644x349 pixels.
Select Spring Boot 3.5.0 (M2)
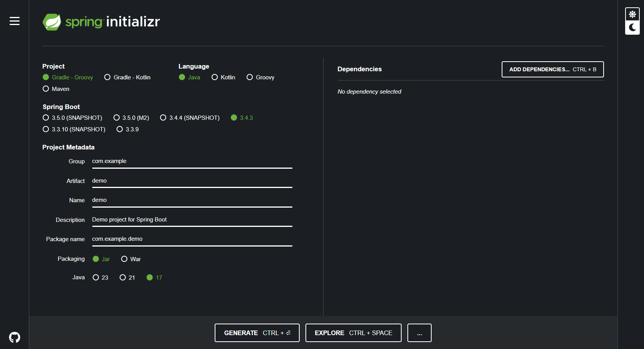(x=131, y=117)
